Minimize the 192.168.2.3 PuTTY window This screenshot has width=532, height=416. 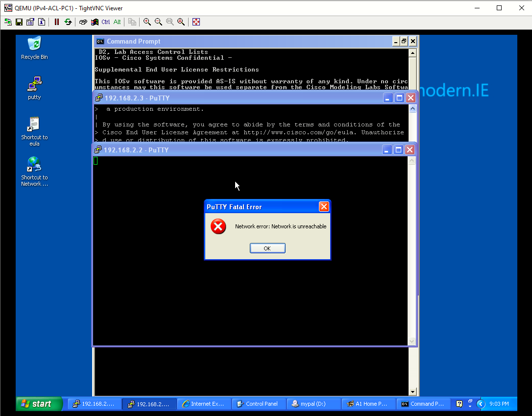388,98
